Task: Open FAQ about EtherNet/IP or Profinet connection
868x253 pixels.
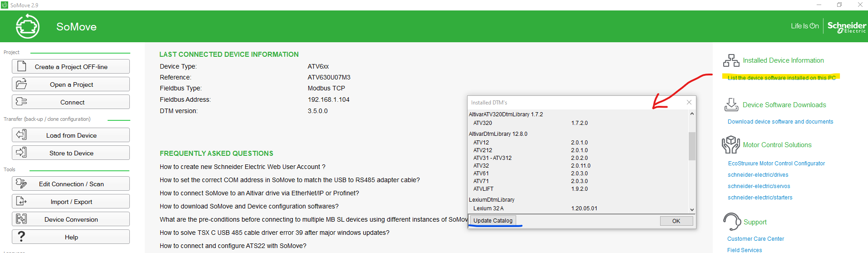Action: (x=259, y=193)
